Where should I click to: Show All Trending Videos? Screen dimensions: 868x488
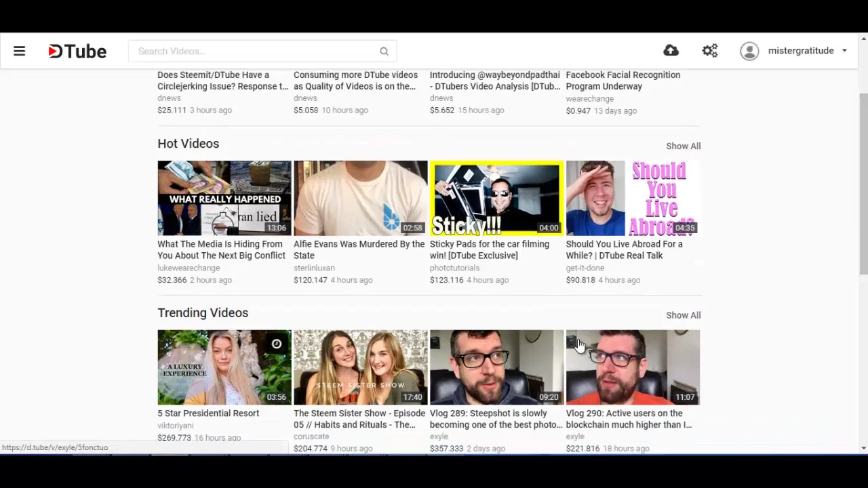point(683,315)
